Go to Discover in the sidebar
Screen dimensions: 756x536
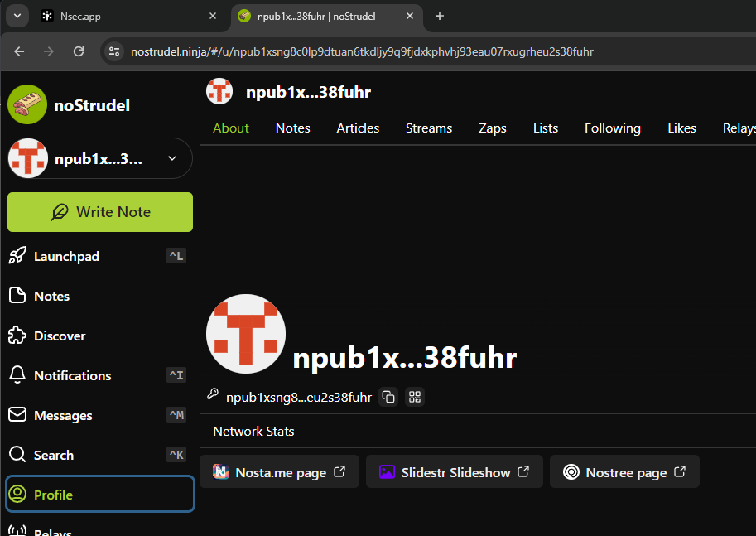pos(100,336)
